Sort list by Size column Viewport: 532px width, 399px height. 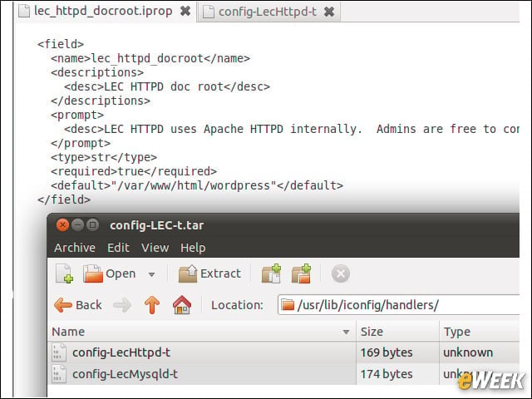coord(397,332)
